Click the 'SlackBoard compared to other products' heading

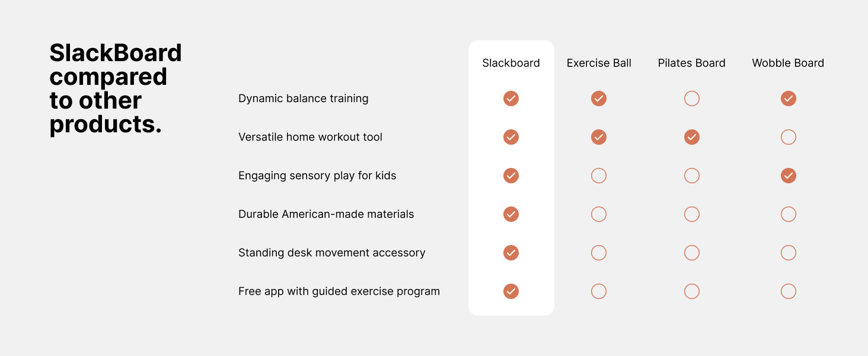click(x=116, y=88)
